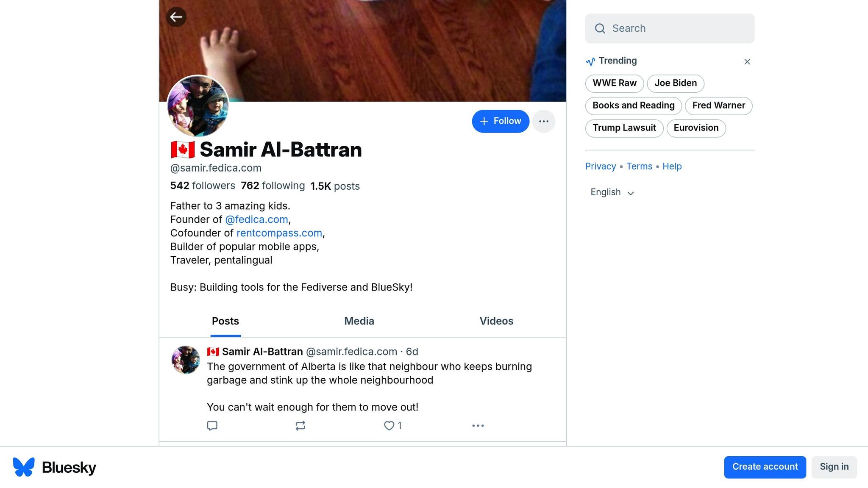Expand the English language dropdown
Screen dimensions: 868x488
pos(612,192)
